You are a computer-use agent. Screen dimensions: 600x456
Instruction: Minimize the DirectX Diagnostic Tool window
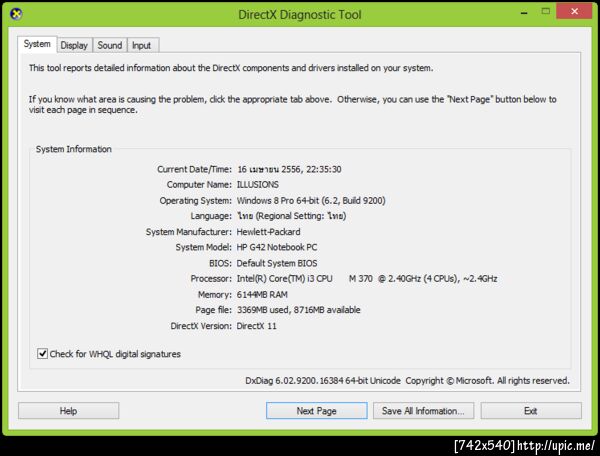pos(524,13)
